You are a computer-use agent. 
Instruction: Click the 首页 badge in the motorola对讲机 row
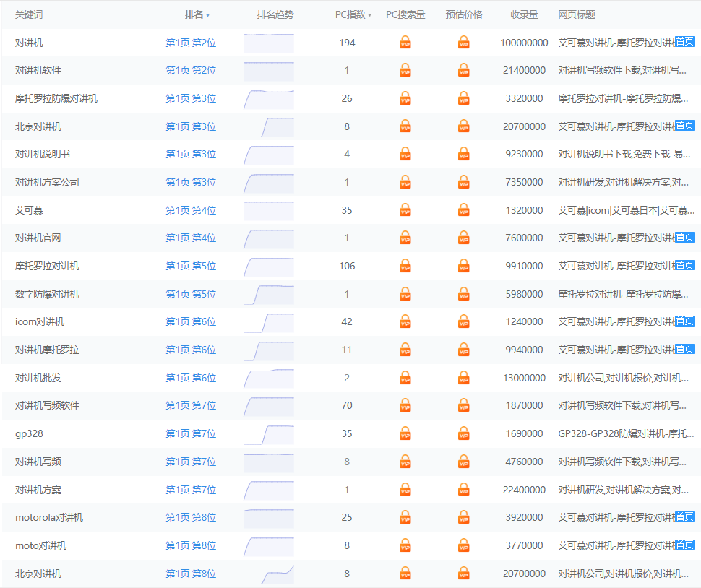(x=684, y=517)
